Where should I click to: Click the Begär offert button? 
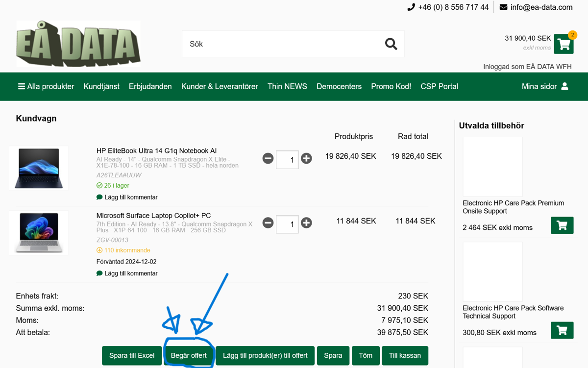pyautogui.click(x=189, y=356)
